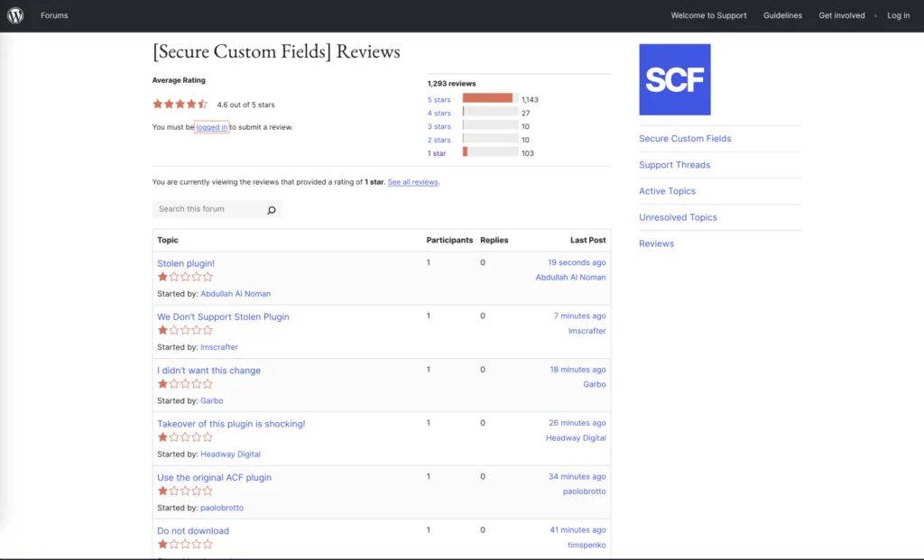Click the 'logged in' link
Viewport: 924px width, 560px height.
coord(211,127)
